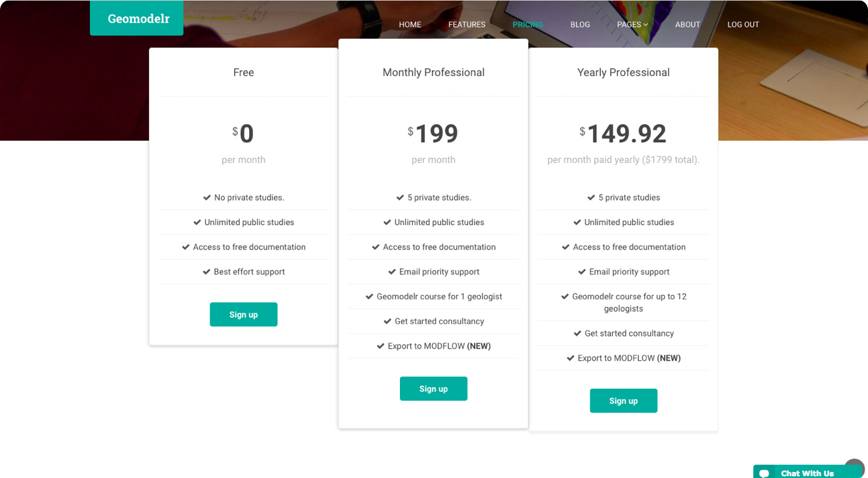Click checkmark beside Yearly Get started consultancy

pos(578,333)
